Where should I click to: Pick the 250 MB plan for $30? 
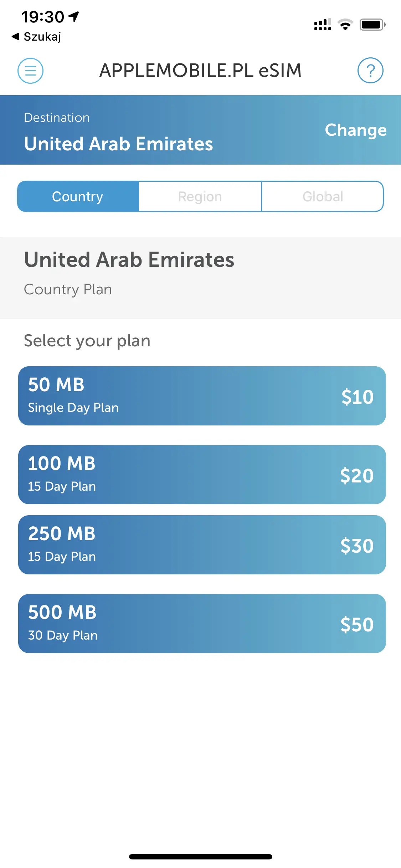202,545
